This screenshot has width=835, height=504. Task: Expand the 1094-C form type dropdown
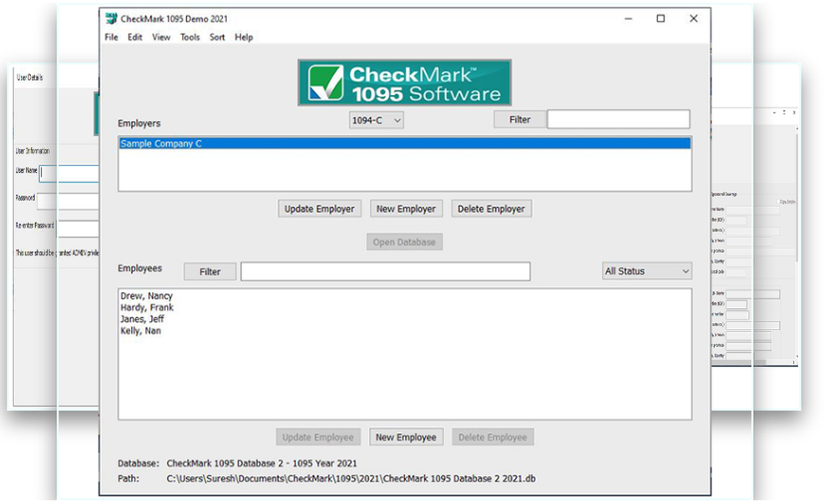pos(376,120)
